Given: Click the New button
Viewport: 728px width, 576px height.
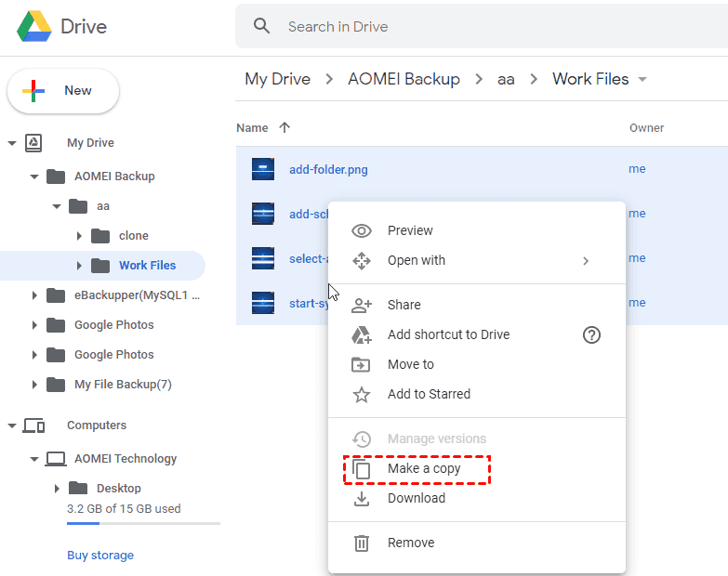Looking at the screenshot, I should 63,91.
